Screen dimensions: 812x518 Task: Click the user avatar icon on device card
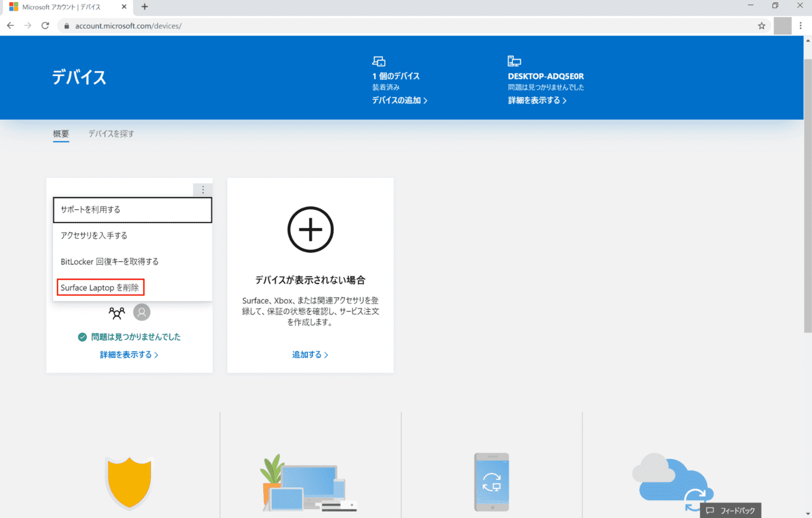[x=141, y=312]
